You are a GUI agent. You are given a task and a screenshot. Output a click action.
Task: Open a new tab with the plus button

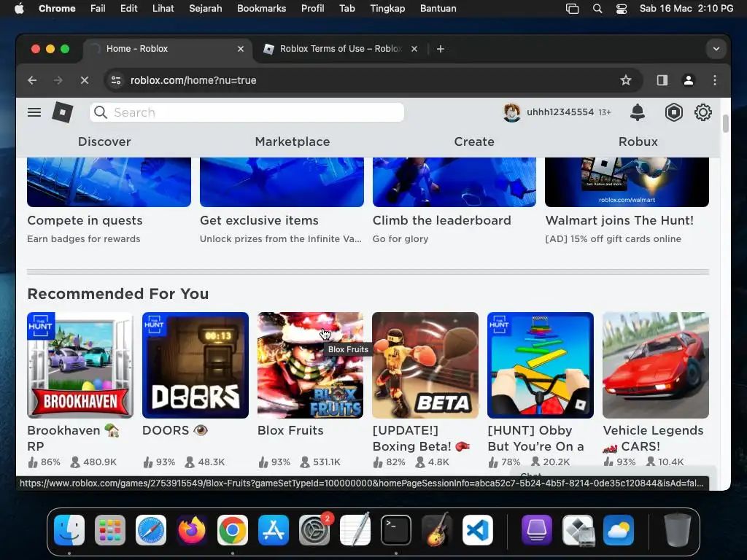(x=440, y=49)
